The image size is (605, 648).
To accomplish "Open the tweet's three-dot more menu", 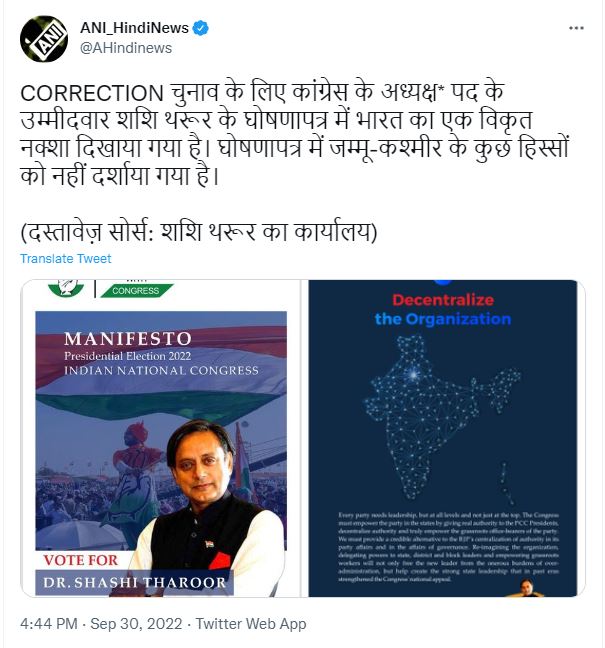I will (x=576, y=28).
